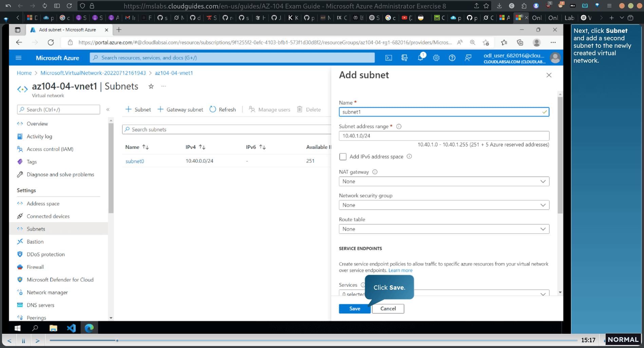
Task: Open Windows taskbar search
Action: point(35,328)
